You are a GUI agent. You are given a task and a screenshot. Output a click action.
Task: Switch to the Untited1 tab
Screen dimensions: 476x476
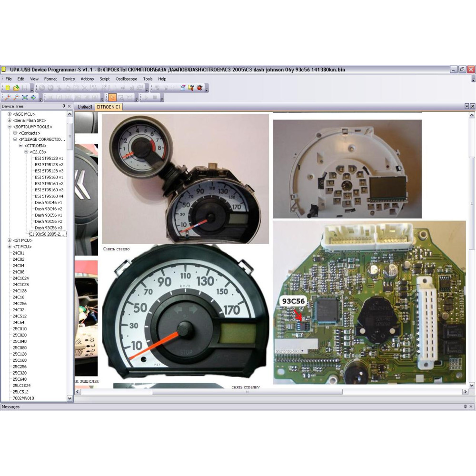pos(85,107)
